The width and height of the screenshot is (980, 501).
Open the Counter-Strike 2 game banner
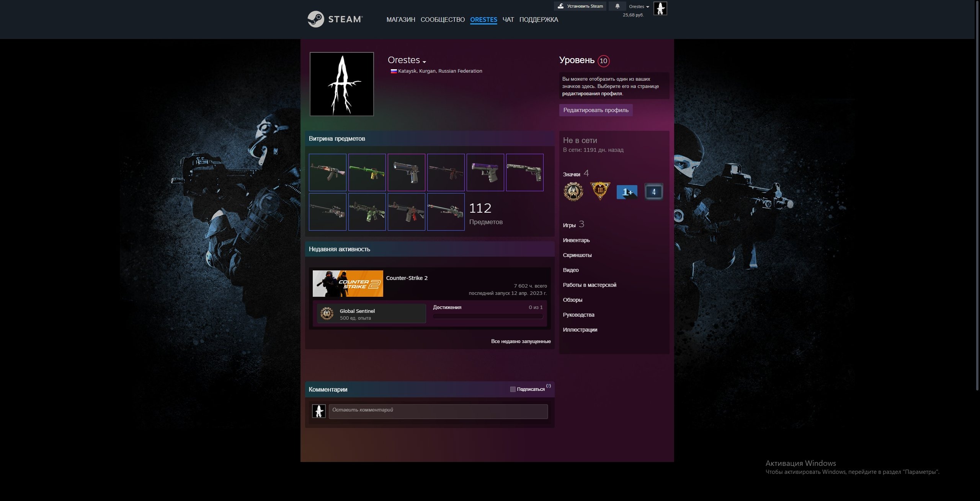[x=348, y=283]
